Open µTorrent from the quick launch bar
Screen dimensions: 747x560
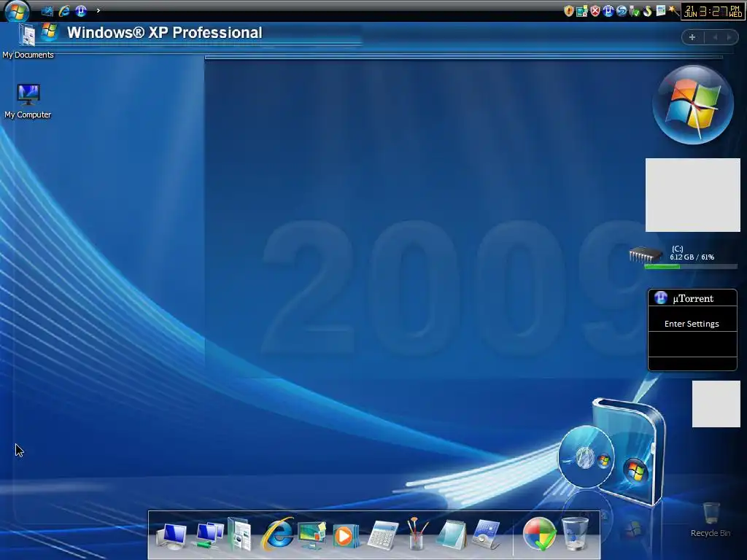pyautogui.click(x=80, y=10)
